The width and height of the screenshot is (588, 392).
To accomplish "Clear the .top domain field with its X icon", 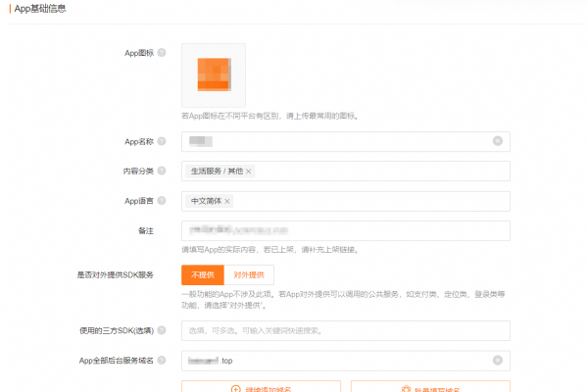I will 498,360.
